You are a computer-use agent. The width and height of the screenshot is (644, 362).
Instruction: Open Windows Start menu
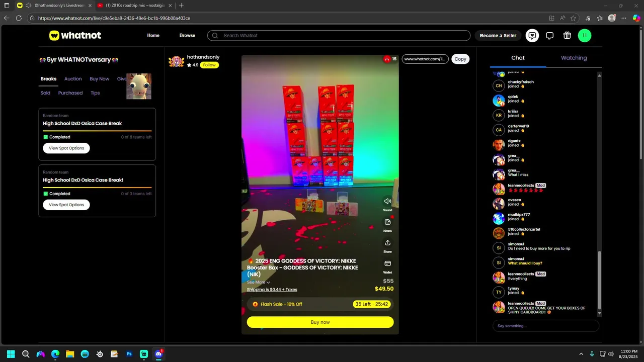11,354
